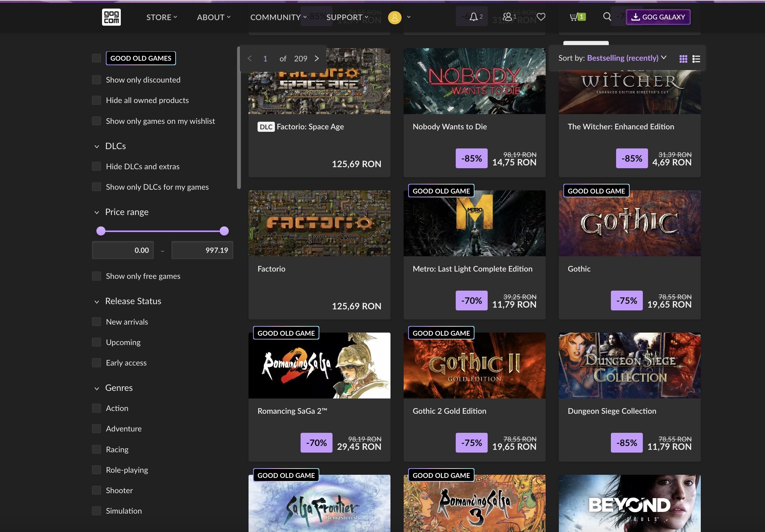The image size is (765, 532).
Task: Open the search magnifier
Action: [607, 17]
